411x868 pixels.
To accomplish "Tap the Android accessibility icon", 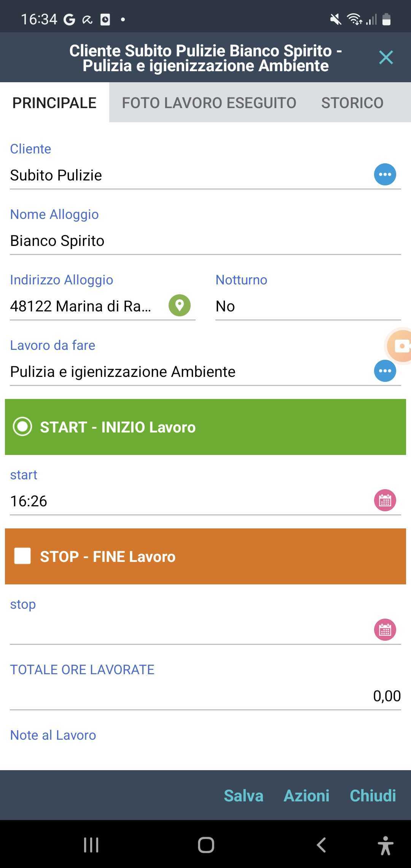I will click(x=385, y=845).
